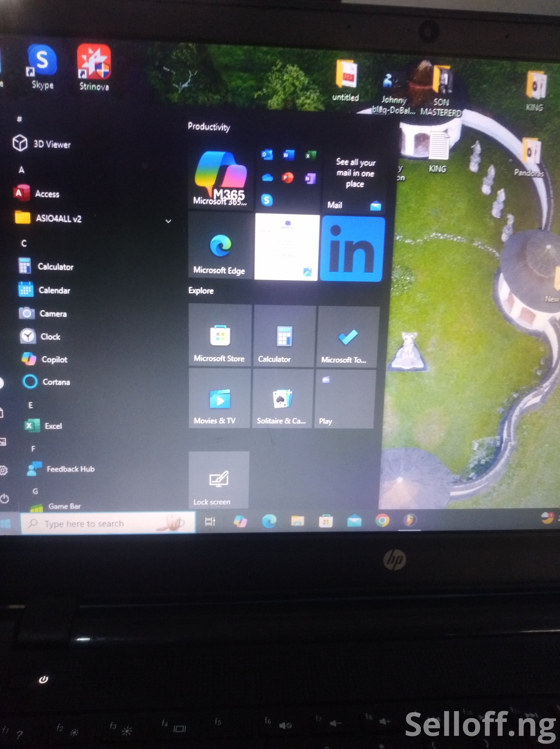The width and height of the screenshot is (560, 749).
Task: Open the Solitaire & Casual Games tile
Action: pos(282,399)
